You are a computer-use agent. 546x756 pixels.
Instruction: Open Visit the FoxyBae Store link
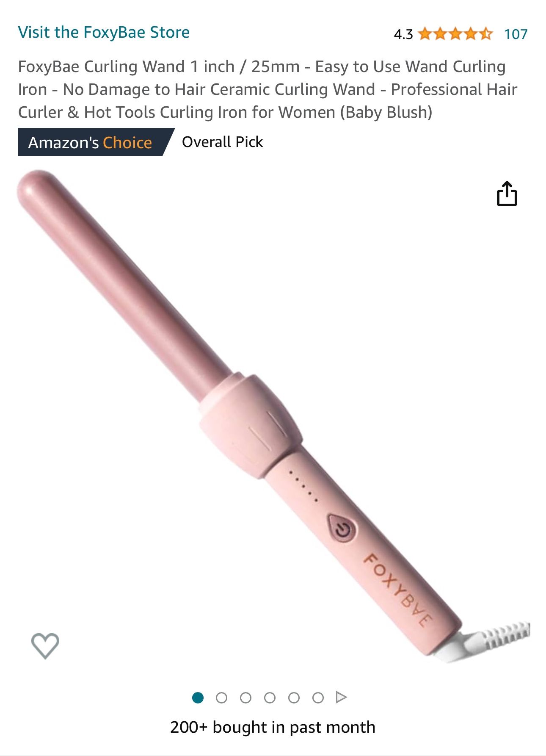(104, 33)
